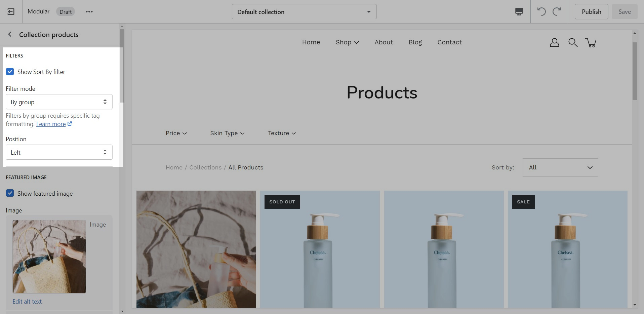Click external link icon beside Learn more
The height and width of the screenshot is (314, 644).
point(70,124)
